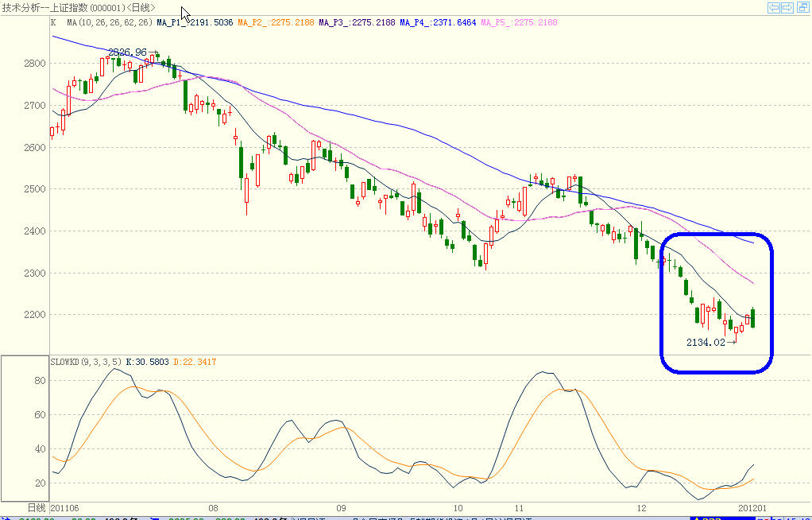Image resolution: width=812 pixels, height=520 pixels.
Task: Click the 40 level on SLOWKD axis
Action: point(40,449)
